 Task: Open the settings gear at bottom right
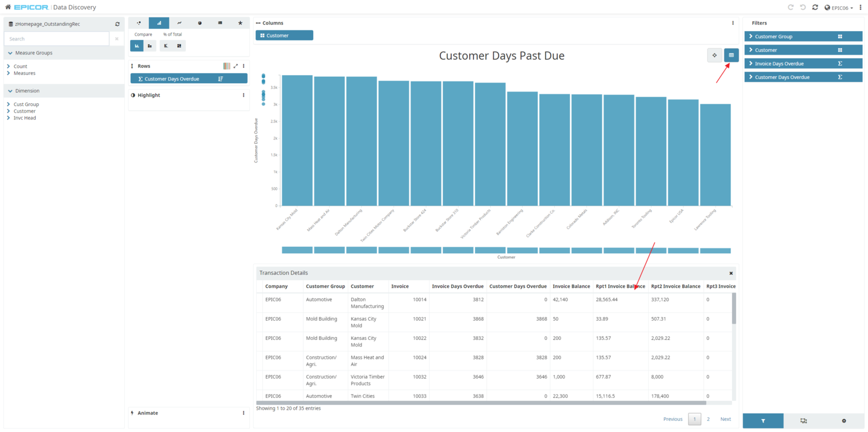pos(843,421)
